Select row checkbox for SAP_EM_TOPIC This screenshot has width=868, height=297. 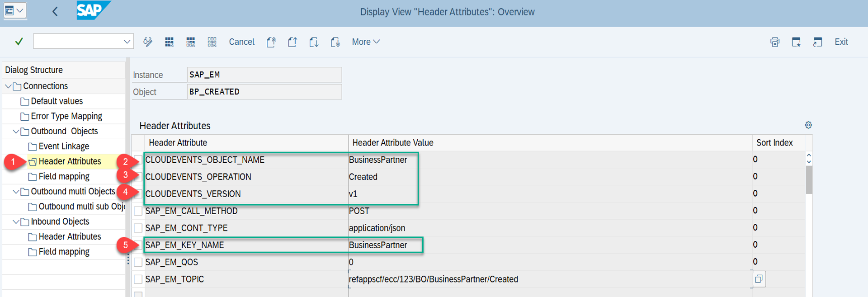[138, 279]
